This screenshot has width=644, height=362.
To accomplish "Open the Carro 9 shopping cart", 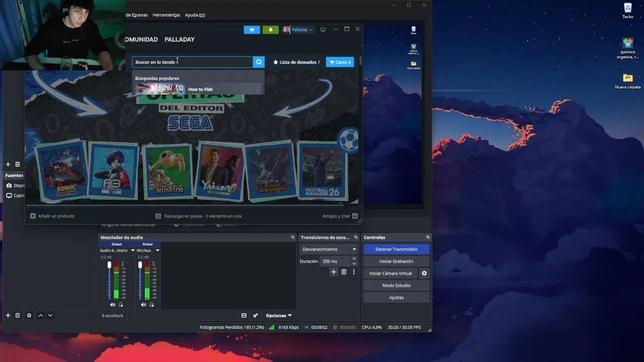I will (340, 62).
